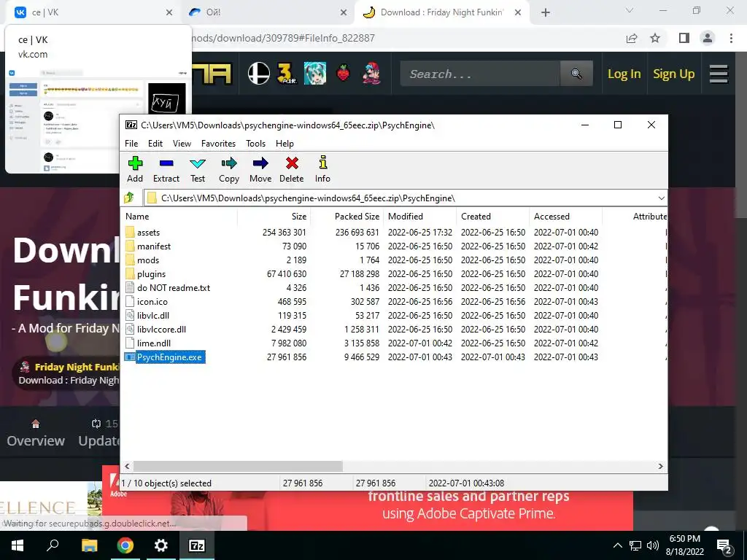
Task: Sort by Modified column header
Action: click(x=420, y=216)
